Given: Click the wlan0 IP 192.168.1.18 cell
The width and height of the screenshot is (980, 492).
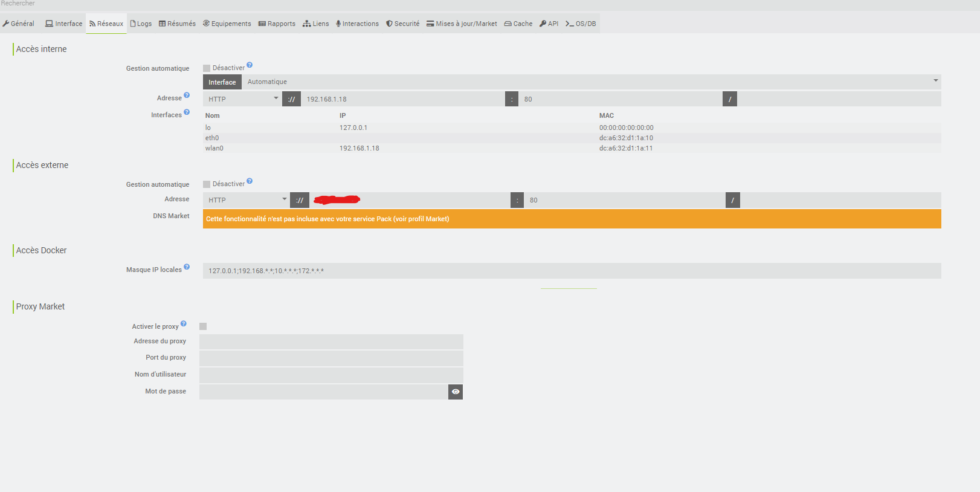Looking at the screenshot, I should click(x=359, y=148).
